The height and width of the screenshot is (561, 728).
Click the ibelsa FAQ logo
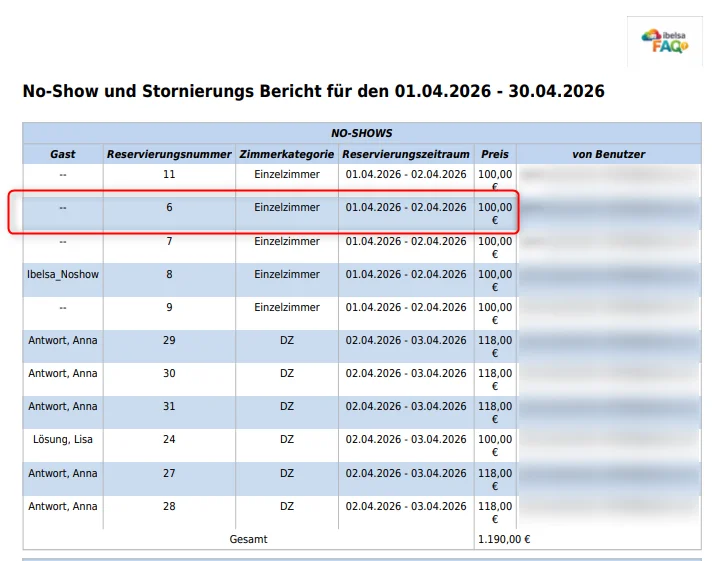click(x=664, y=41)
